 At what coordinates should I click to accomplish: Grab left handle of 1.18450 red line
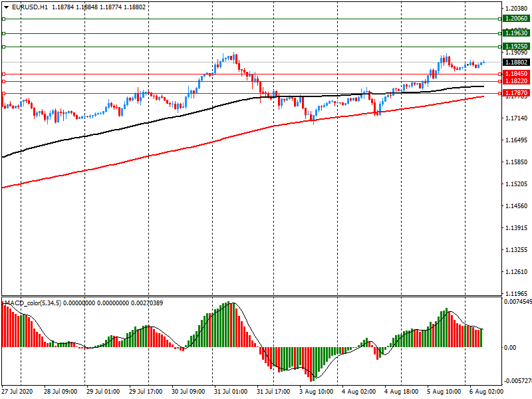coord(4,74)
